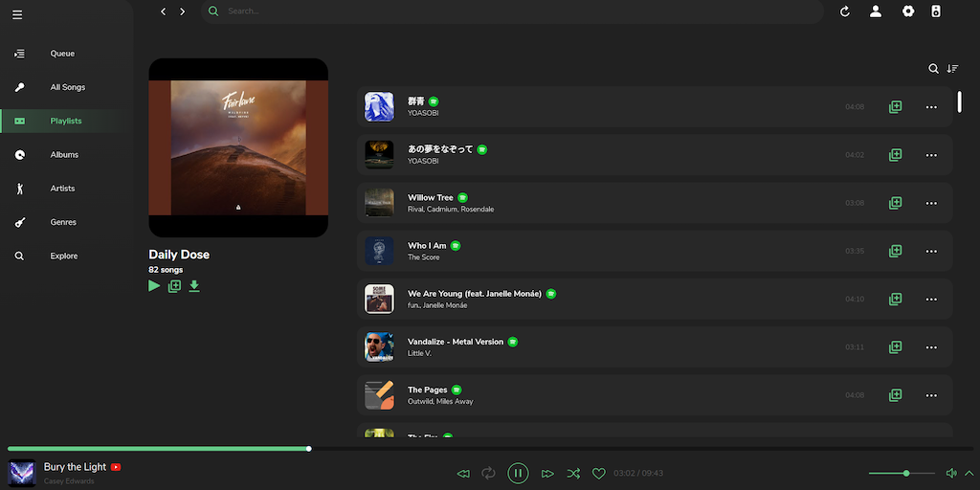The width and height of the screenshot is (980, 490).
Task: Click the Bury the Light title
Action: point(75,467)
